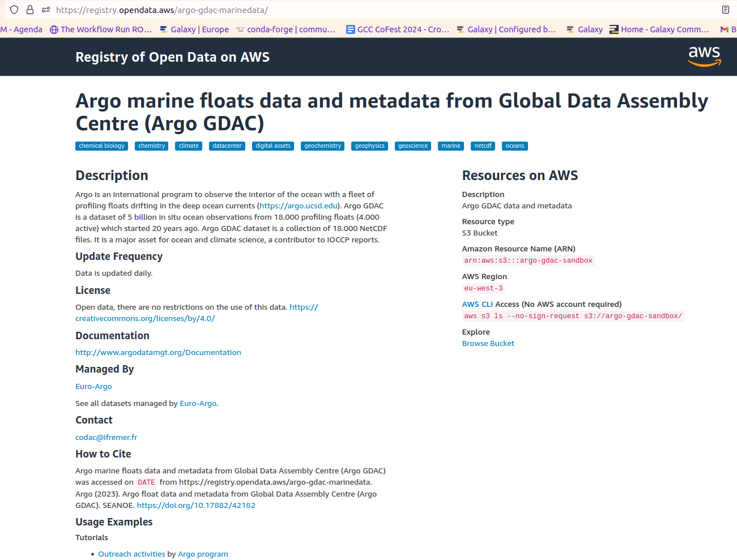Click the arn:aws:s3:::argo-gdac-sandbox code
Viewport: 737px width, 560px height.
528,260
